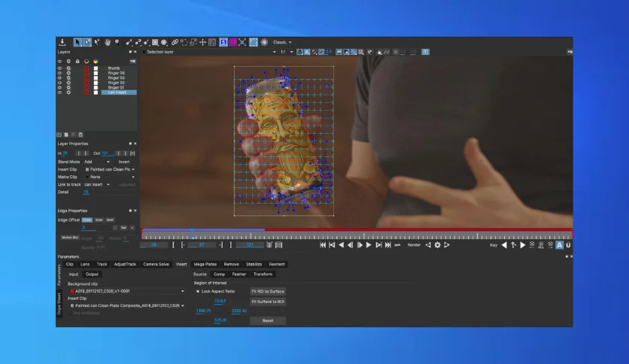
Task: Open the Stabilize tab
Action: [x=254, y=264]
